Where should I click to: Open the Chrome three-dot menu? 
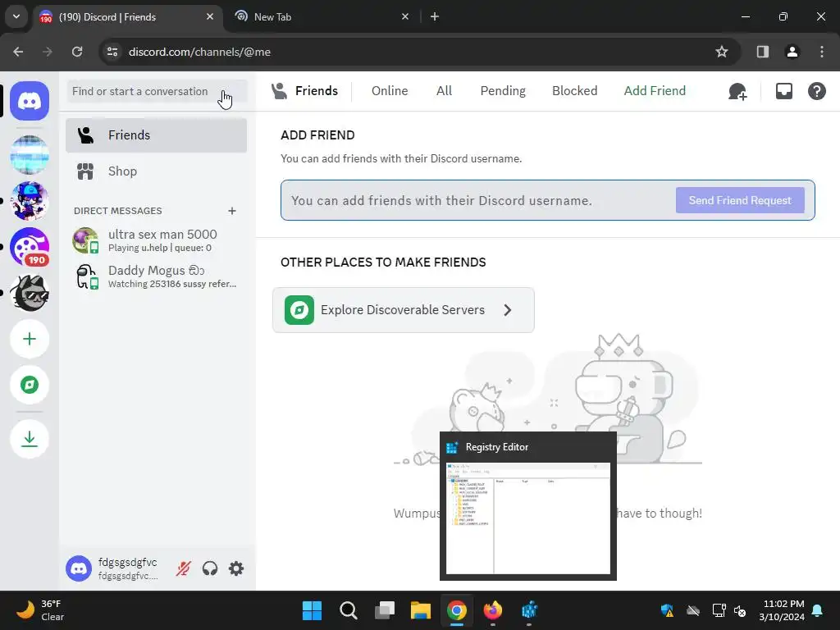(x=822, y=52)
